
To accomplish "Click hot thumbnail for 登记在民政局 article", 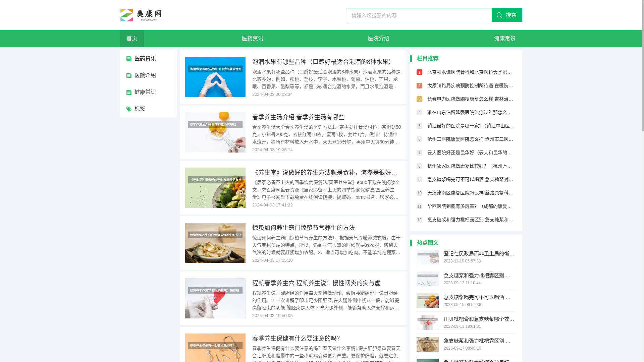I will click(428, 257).
